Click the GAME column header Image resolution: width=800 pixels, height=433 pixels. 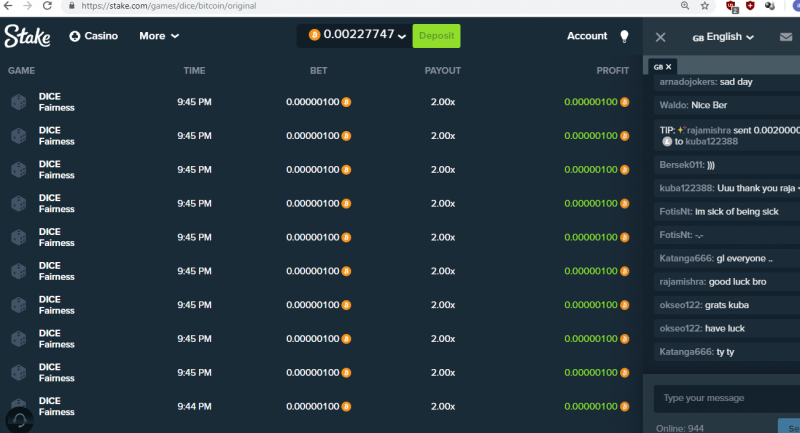pyautogui.click(x=21, y=70)
